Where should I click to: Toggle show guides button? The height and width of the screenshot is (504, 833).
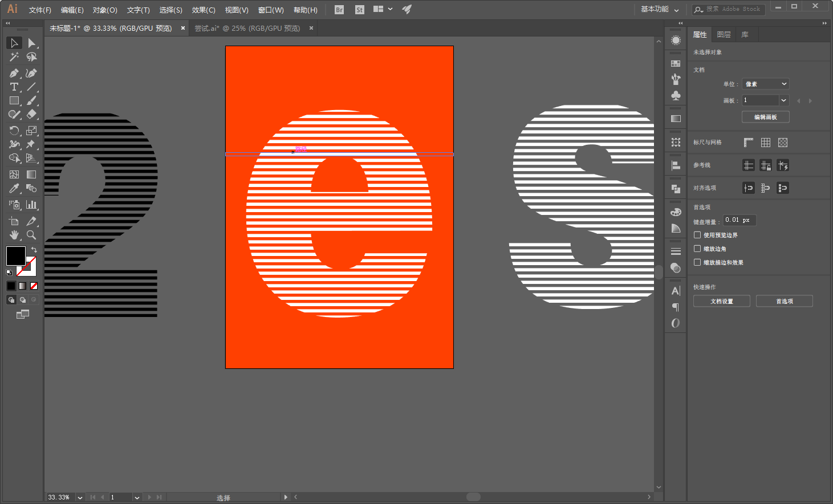coord(749,165)
